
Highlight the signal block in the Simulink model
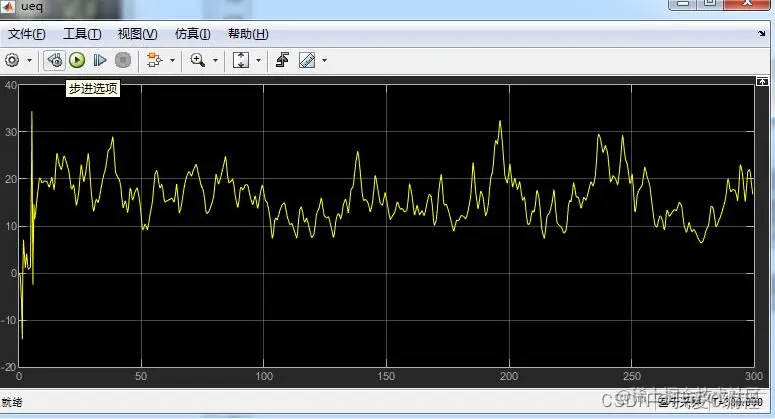click(154, 60)
